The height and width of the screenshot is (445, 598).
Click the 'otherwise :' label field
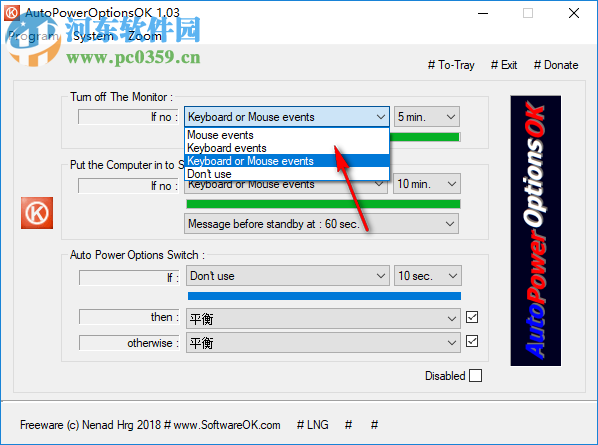[x=129, y=343]
